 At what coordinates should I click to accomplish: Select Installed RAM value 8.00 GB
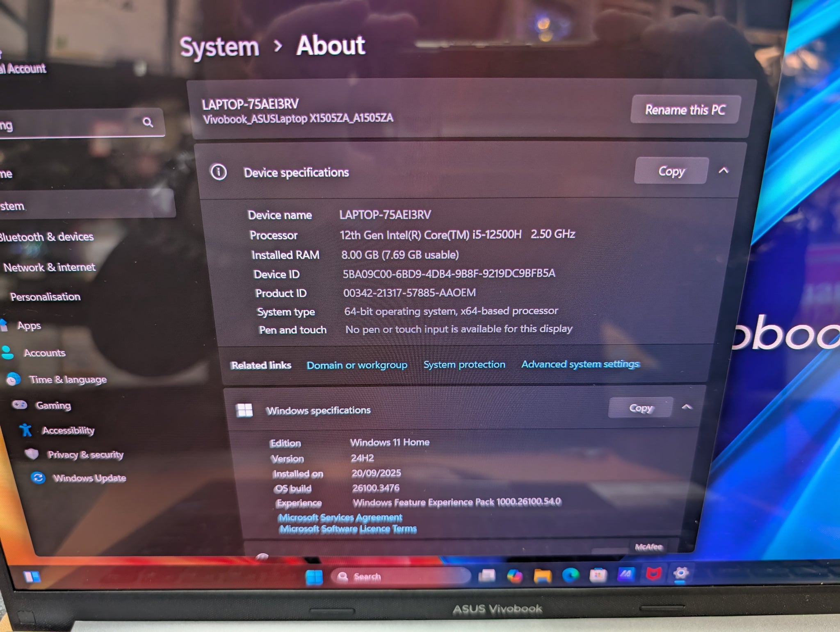(400, 255)
